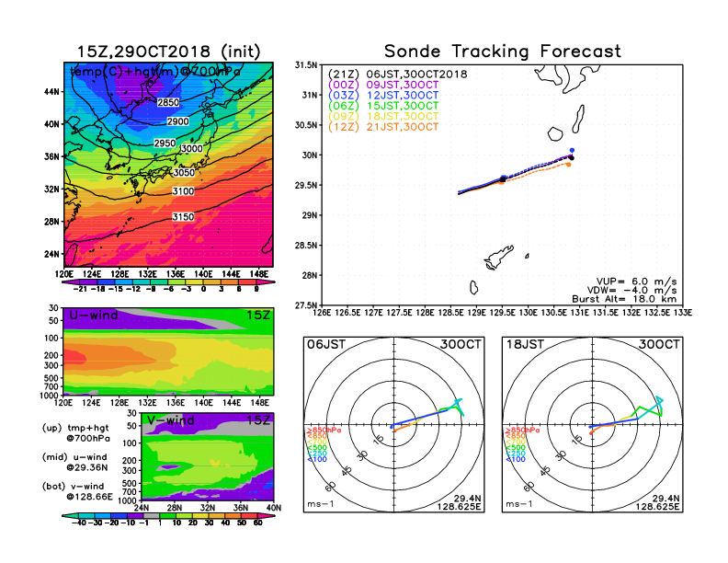Image resolution: width=728 pixels, height=563 pixels.
Task: Click the '(up) tmp+hgt @700hPa' note
Action: [75, 433]
